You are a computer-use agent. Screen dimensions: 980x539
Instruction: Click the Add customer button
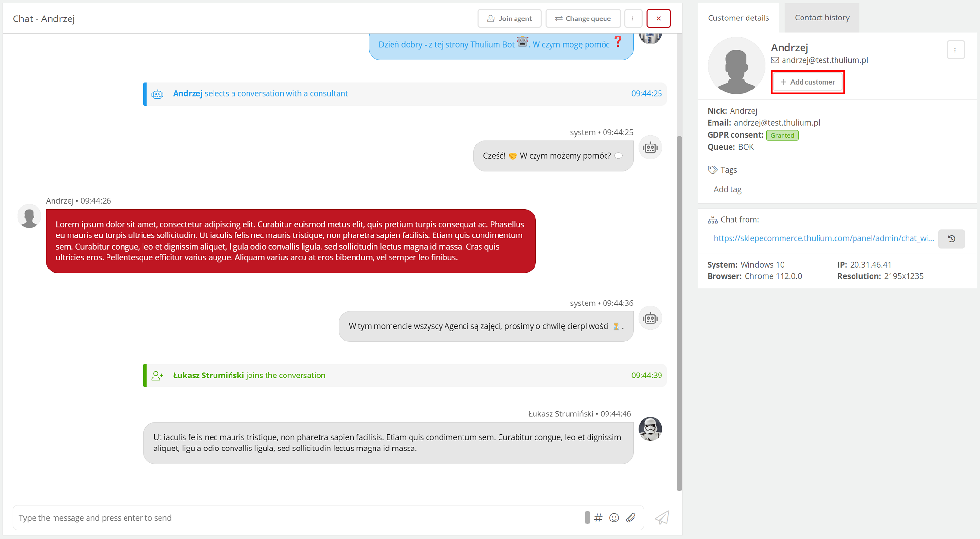tap(808, 82)
